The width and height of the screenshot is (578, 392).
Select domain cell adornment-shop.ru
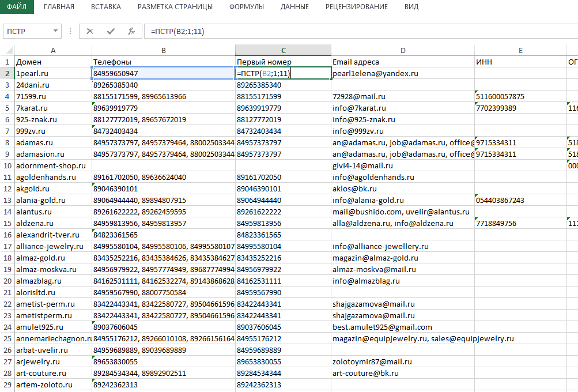[x=53, y=165]
